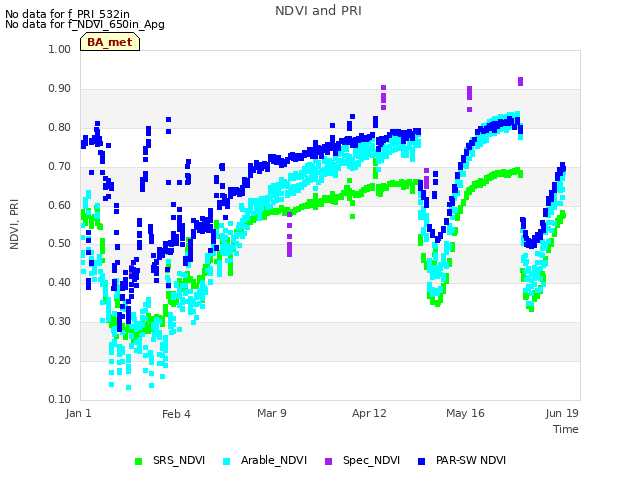Click the y-axis title 'NDVI, PRI'
Image resolution: width=640 pixels, height=480 pixels.
click(x=14, y=224)
